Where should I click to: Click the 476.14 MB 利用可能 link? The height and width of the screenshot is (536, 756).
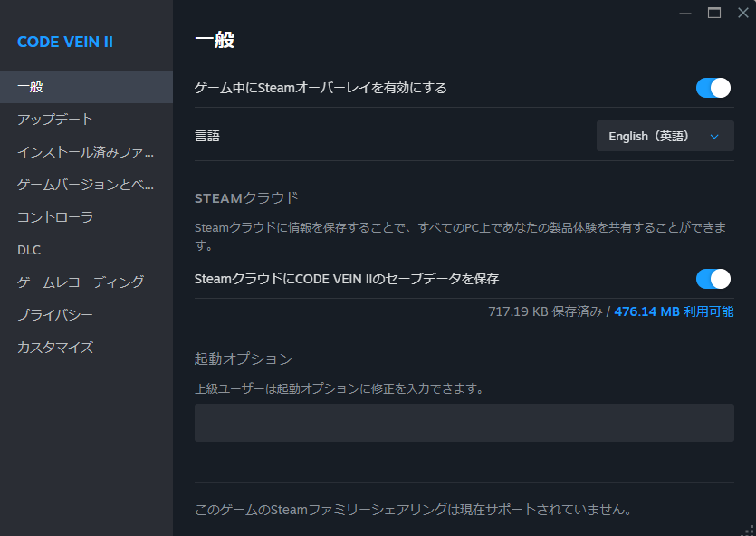tap(674, 311)
